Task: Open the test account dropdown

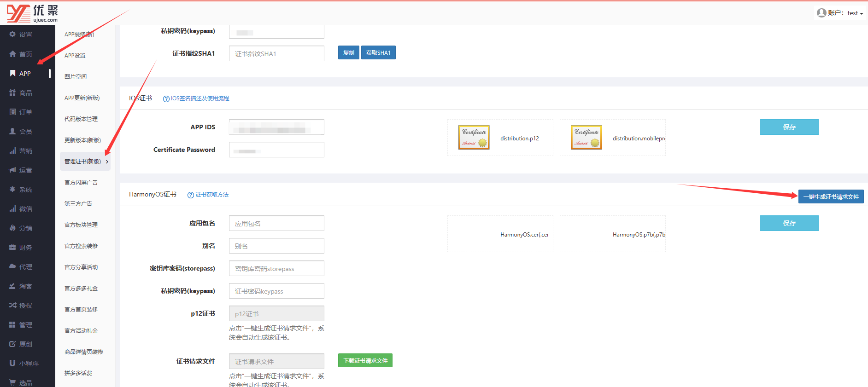Action: coord(855,13)
